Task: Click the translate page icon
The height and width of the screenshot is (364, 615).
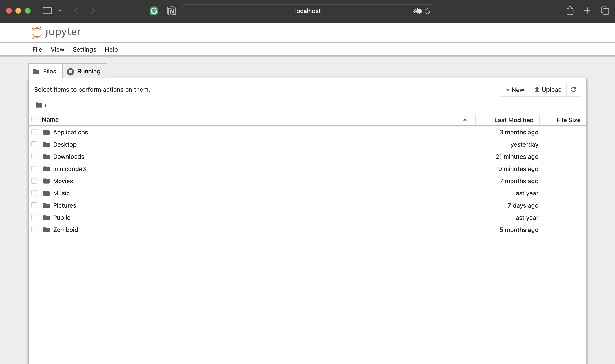Action: click(x=416, y=11)
